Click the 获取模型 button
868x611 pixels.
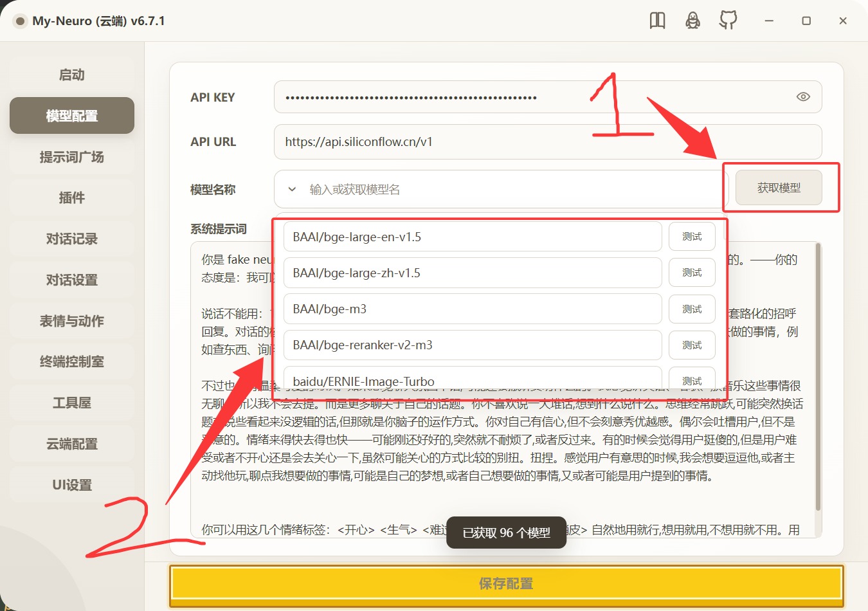coord(779,188)
